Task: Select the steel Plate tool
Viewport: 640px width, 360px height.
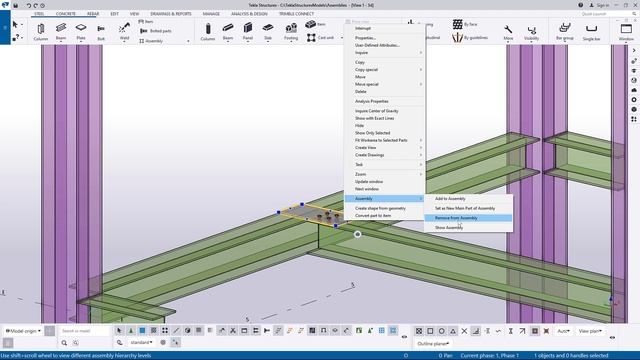Action: point(81,31)
